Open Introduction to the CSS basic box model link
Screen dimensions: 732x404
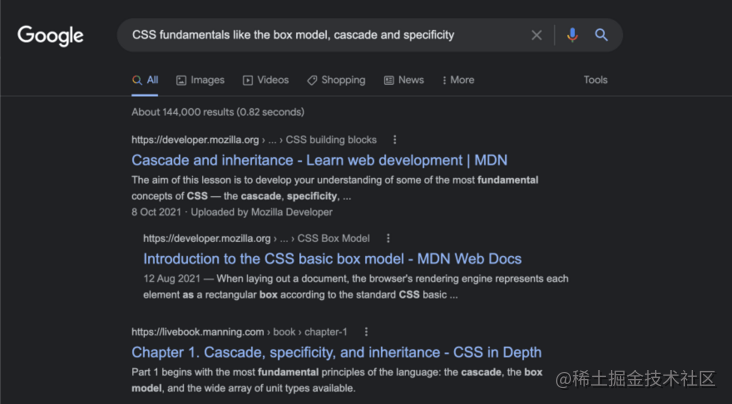click(x=332, y=259)
